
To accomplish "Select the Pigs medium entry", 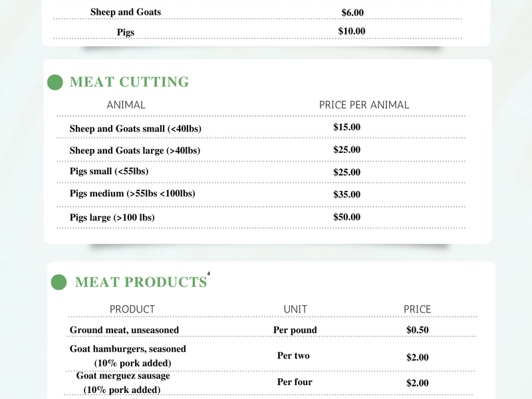I will pos(132,194).
